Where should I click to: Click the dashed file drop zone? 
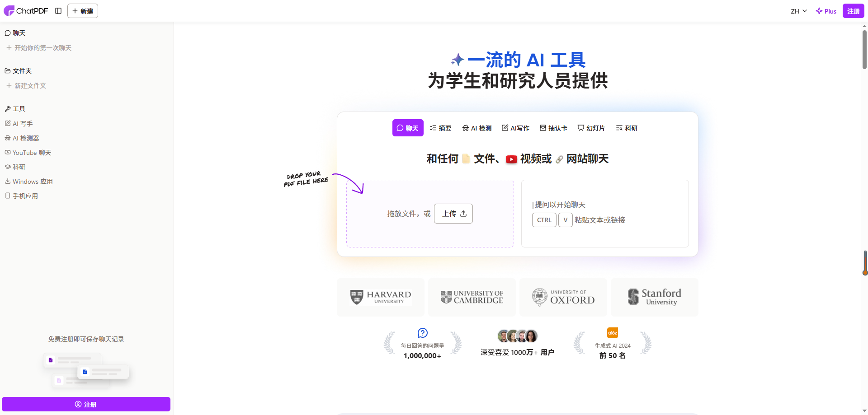(x=430, y=214)
